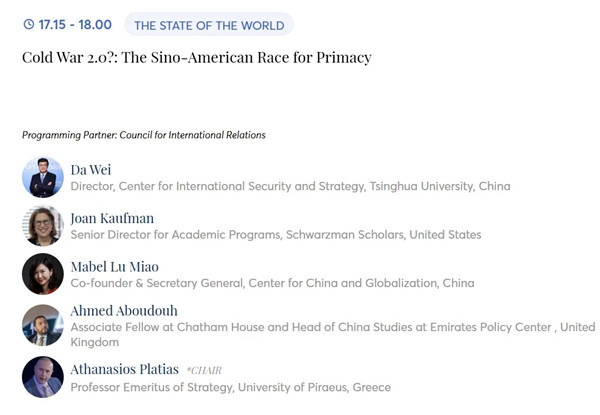
Task: Click the Athanasios Platias speaker name
Action: click(124, 369)
